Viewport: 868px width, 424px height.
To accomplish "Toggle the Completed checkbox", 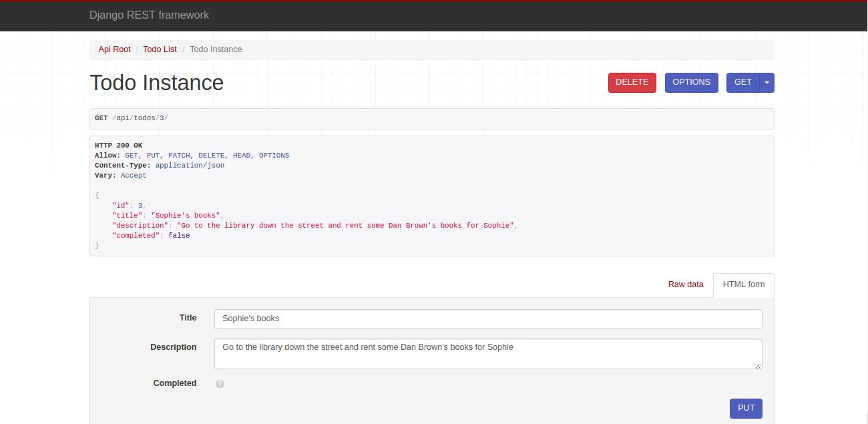I will pyautogui.click(x=220, y=383).
